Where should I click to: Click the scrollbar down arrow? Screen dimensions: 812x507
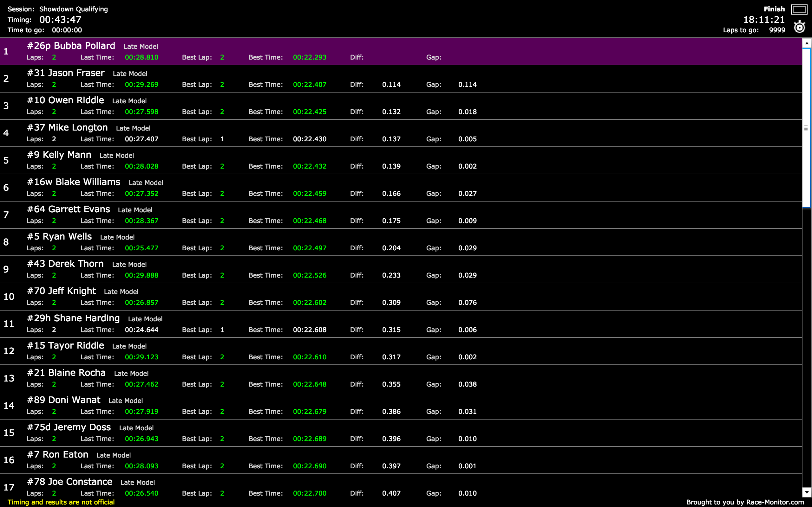pyautogui.click(x=807, y=492)
